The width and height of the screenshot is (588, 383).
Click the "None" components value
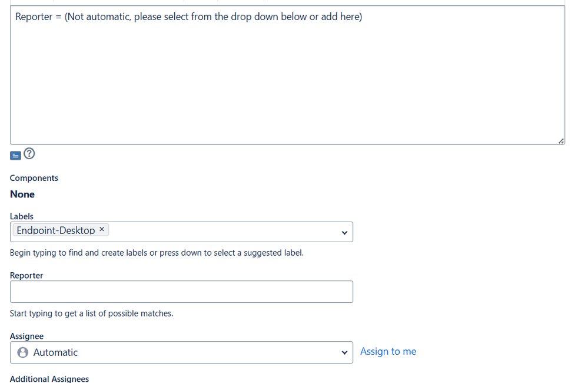click(22, 194)
